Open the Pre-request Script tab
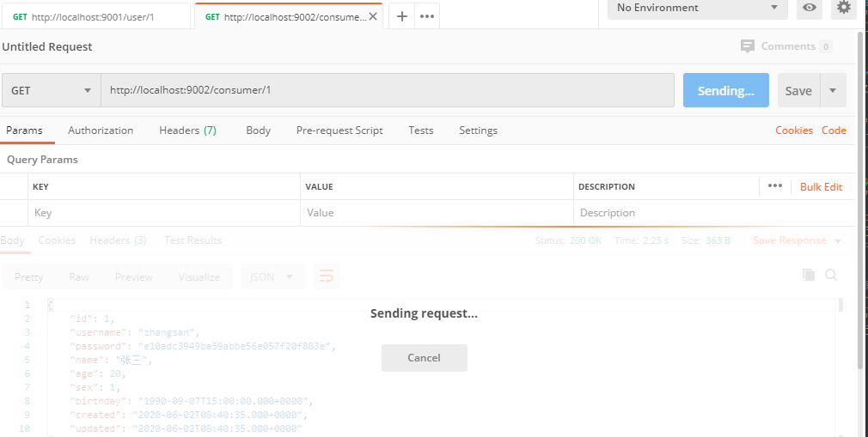The height and width of the screenshot is (437, 868). pyautogui.click(x=339, y=130)
